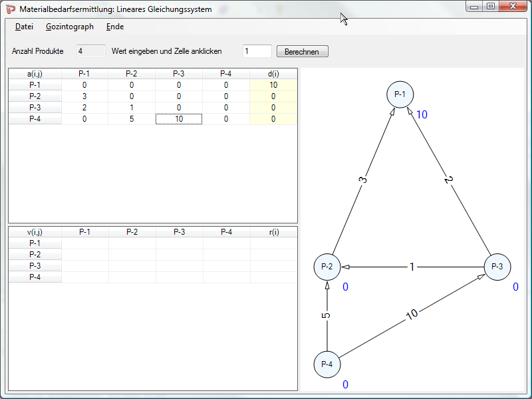Click the P-3 row header in upper table
This screenshot has width=532, height=399.
[35, 108]
